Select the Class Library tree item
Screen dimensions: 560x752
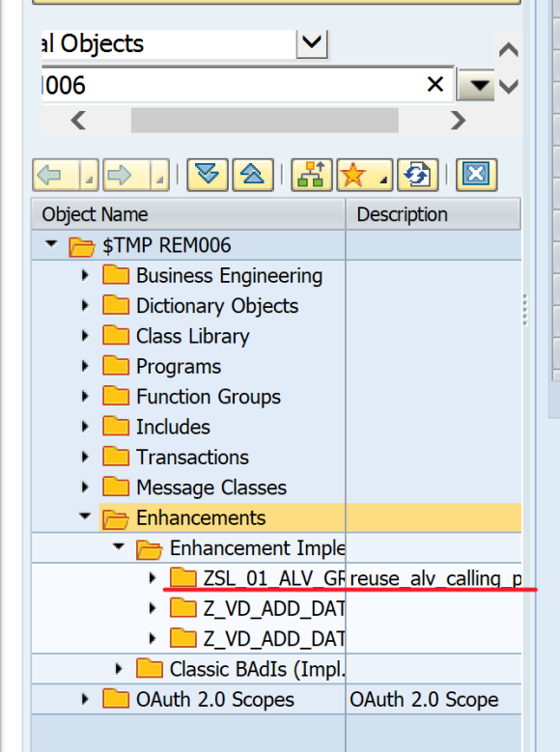pyautogui.click(x=192, y=337)
